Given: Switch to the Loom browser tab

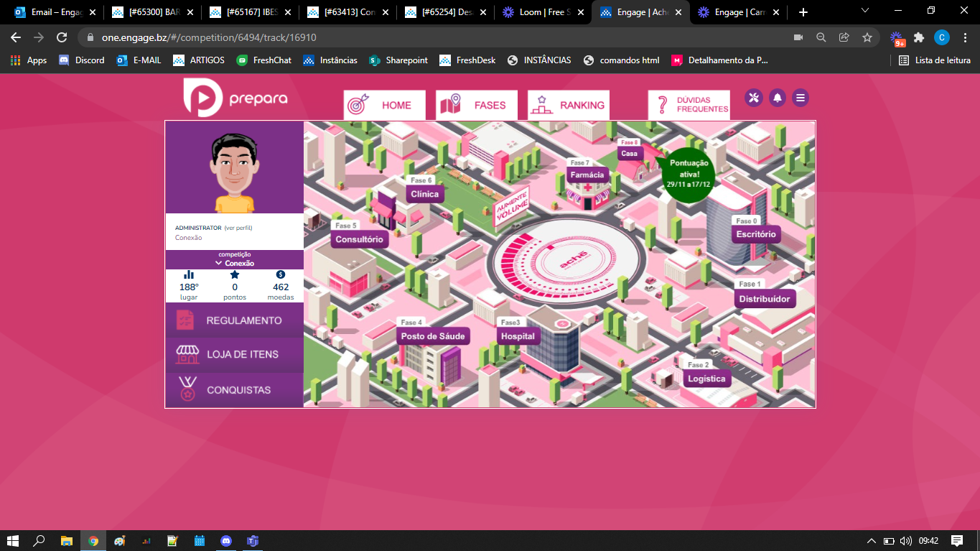Looking at the screenshot, I should (541, 12).
